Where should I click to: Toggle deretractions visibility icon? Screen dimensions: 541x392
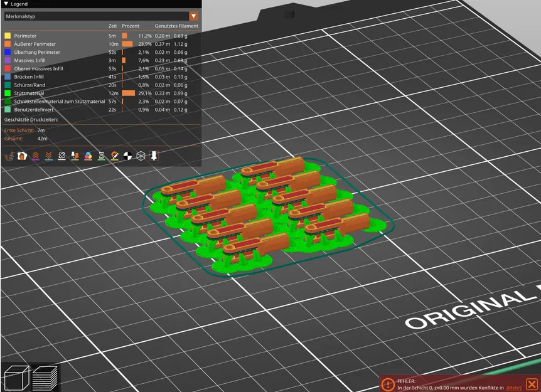point(49,156)
